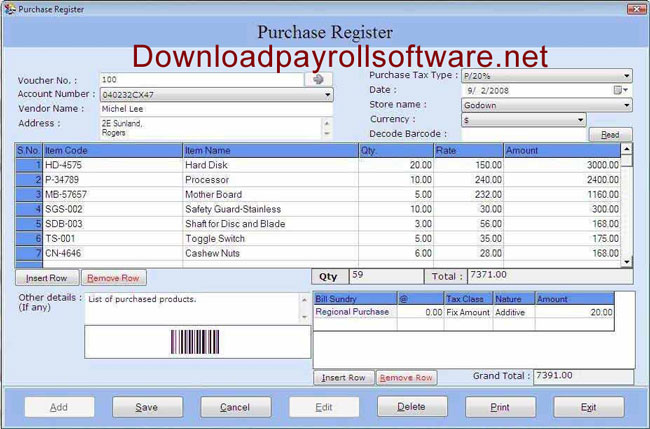Click the Address text box
This screenshot has height=429, width=650.
pos(211,128)
